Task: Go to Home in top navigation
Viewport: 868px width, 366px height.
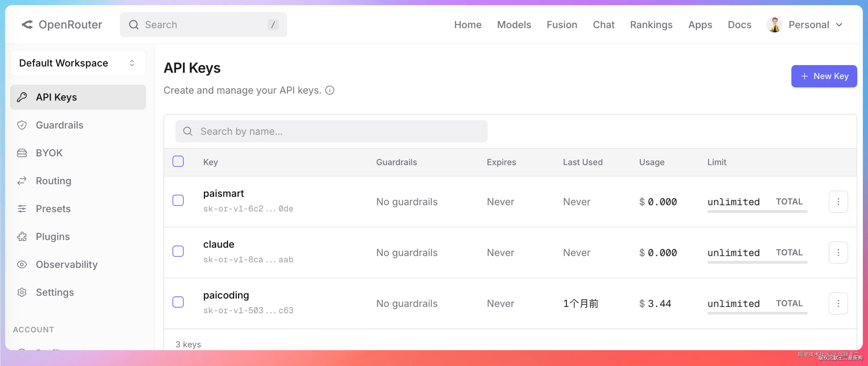Action: click(x=468, y=25)
